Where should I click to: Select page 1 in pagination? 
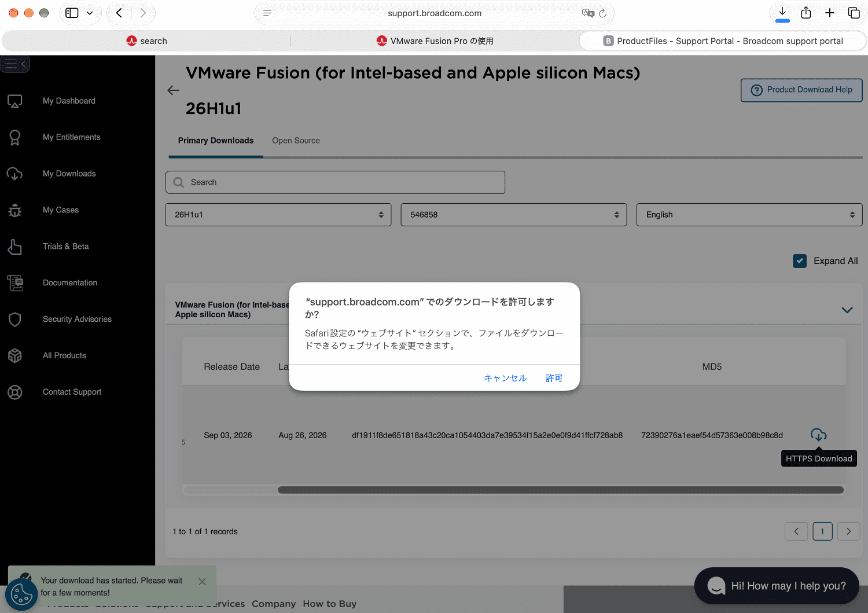(822, 531)
